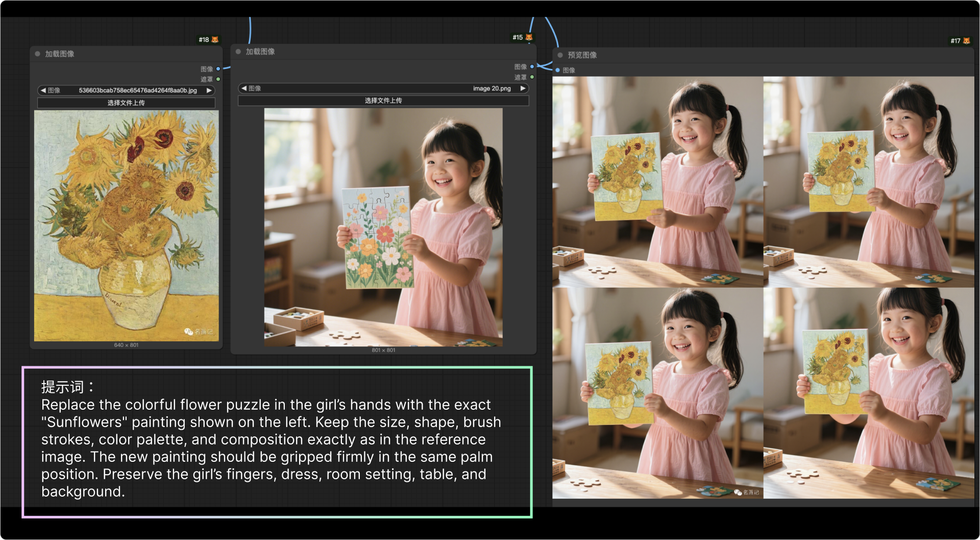Viewport: 980px width, 540px height.
Task: Click the fox icon next to badge #18
Action: click(x=215, y=39)
